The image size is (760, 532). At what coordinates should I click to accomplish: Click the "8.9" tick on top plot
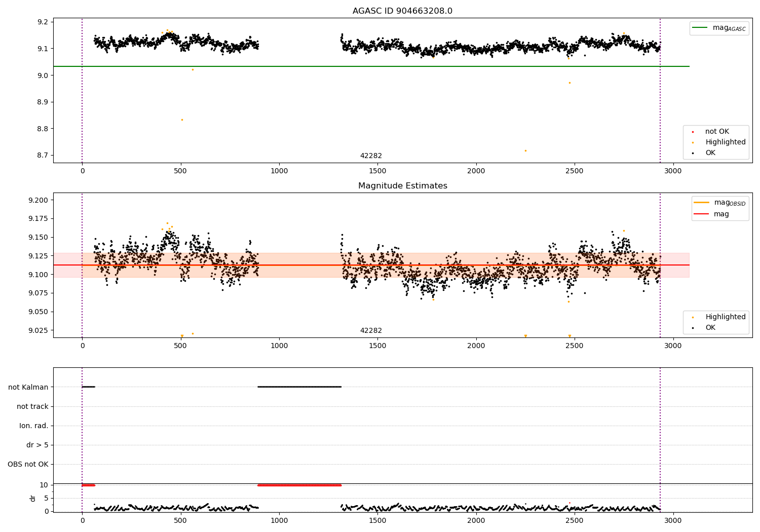click(x=43, y=102)
